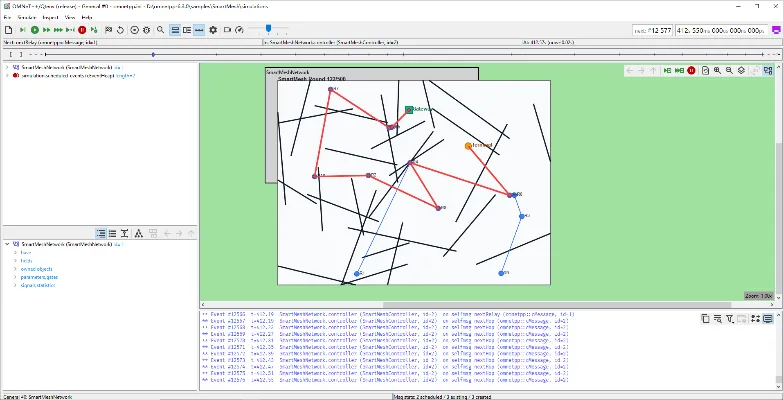Click the animation speed gauge icon
Image resolution: width=783 pixels, height=400 pixels.
click(239, 30)
